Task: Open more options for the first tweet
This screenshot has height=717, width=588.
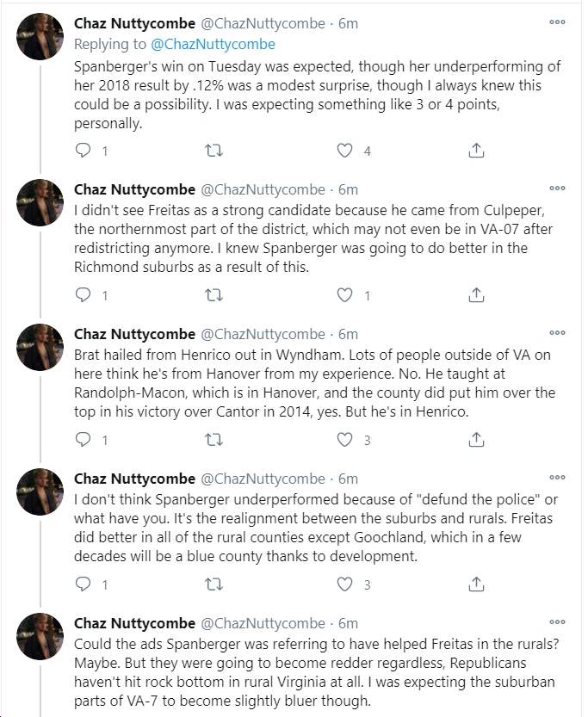Action: [557, 22]
